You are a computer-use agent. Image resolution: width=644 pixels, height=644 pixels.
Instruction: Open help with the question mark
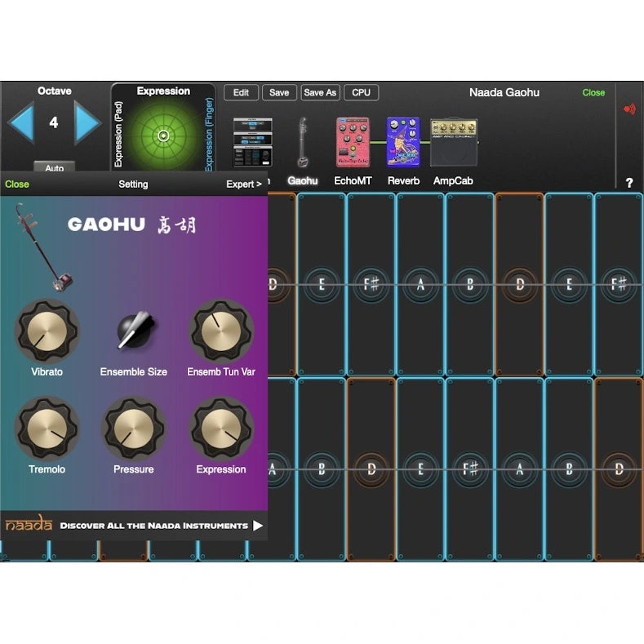[629, 183]
